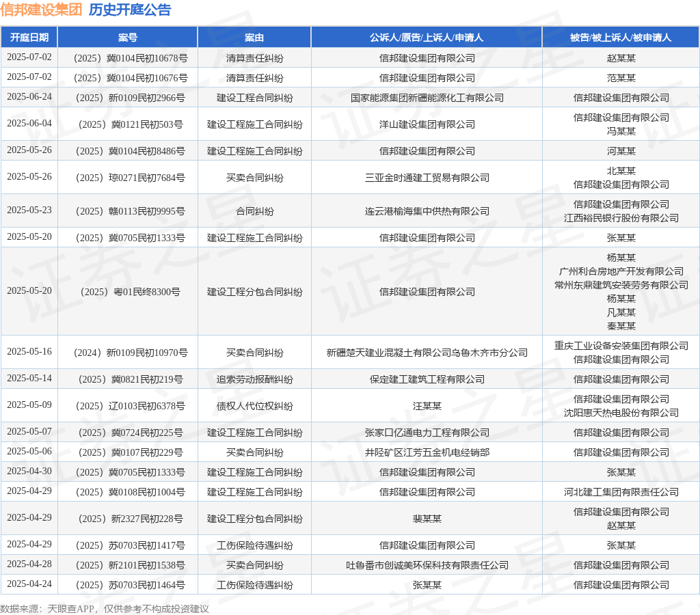Screen dimensions: 700x615
Task: Select the date 2025-05-07
Action: (29, 432)
